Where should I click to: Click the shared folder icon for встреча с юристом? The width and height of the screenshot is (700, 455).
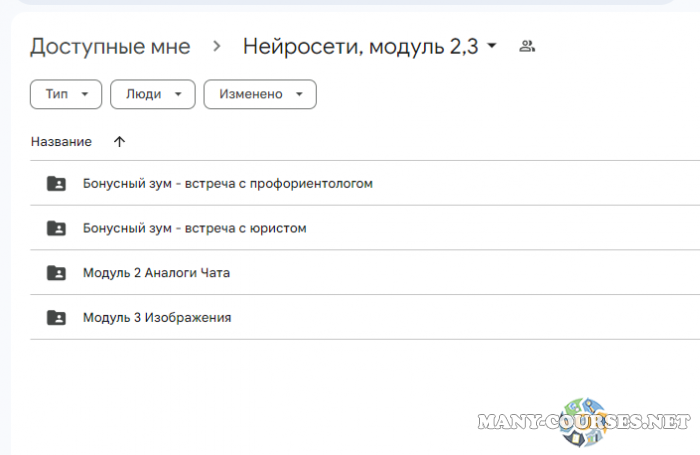[x=57, y=228]
